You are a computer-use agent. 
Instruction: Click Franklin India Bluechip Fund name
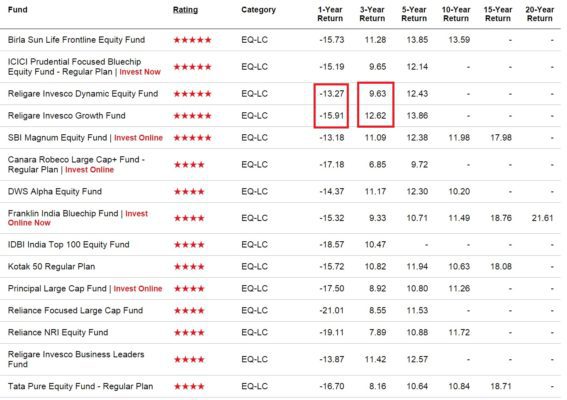pos(63,213)
